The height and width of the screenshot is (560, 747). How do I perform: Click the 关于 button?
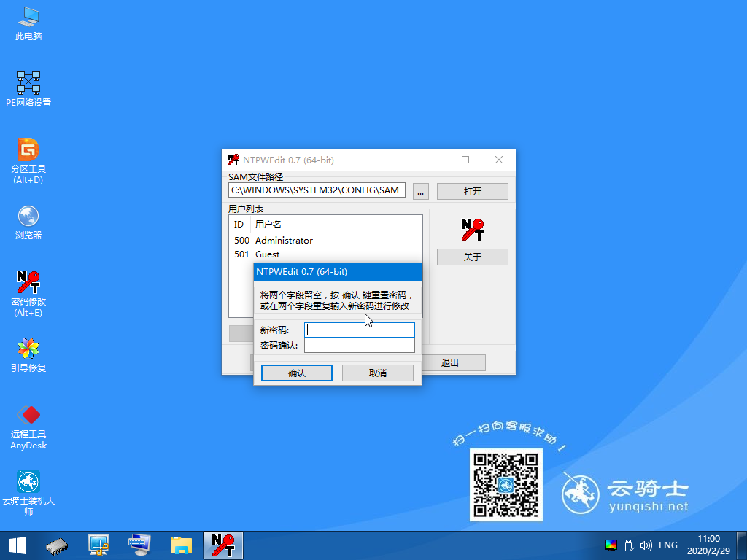(473, 257)
